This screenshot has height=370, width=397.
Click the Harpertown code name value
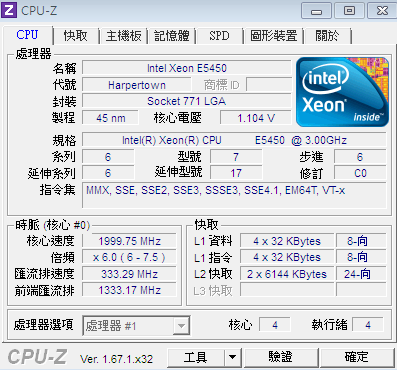click(137, 85)
